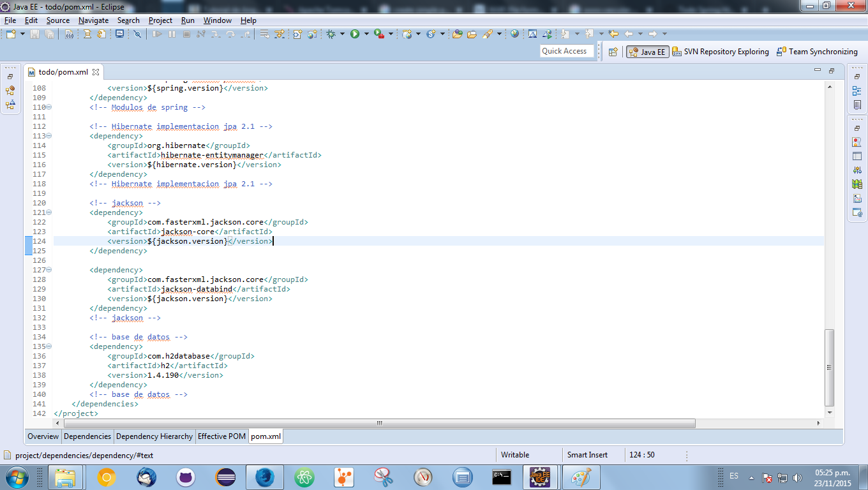Click text 'hibernate-entitymanager' on line 115
Screen dimensions: 868x490
212,155
